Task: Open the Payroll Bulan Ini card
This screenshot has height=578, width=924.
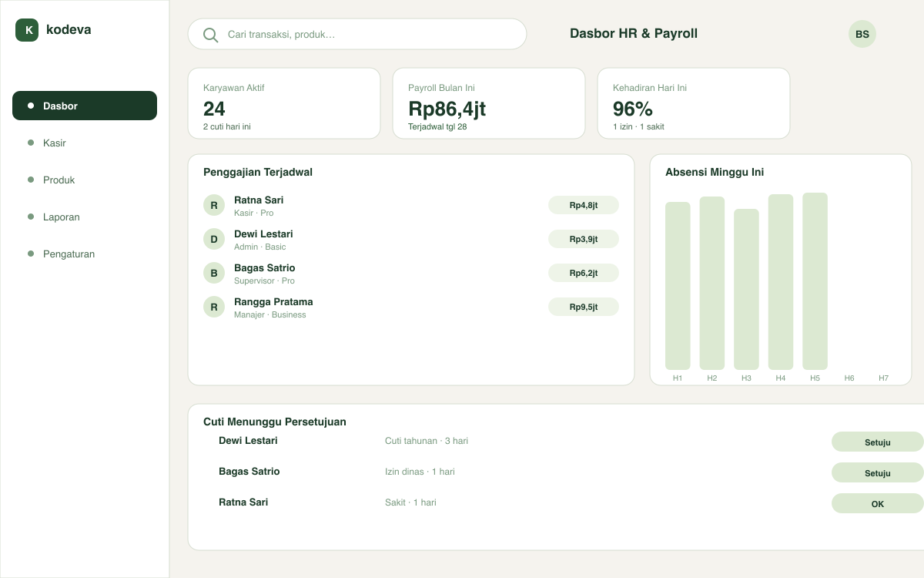Action: 489,103
